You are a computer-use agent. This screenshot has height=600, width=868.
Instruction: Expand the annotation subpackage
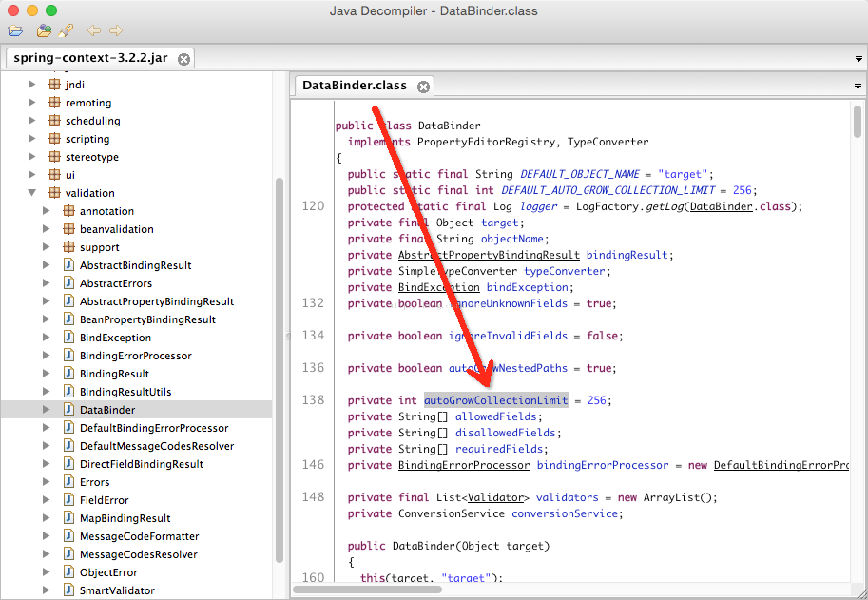(46, 211)
